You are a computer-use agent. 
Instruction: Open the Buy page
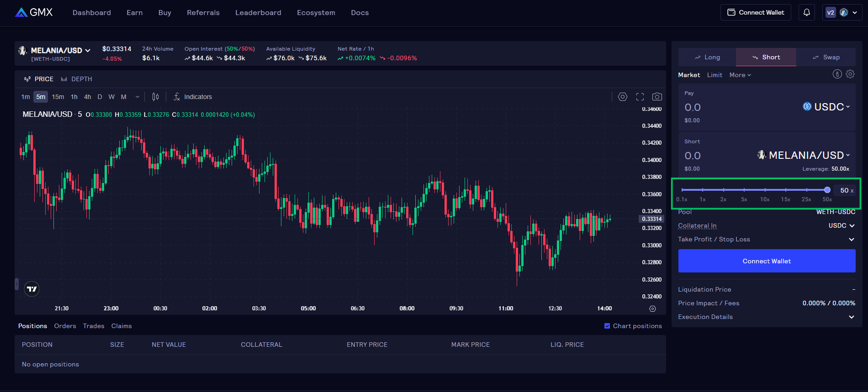[x=165, y=13]
